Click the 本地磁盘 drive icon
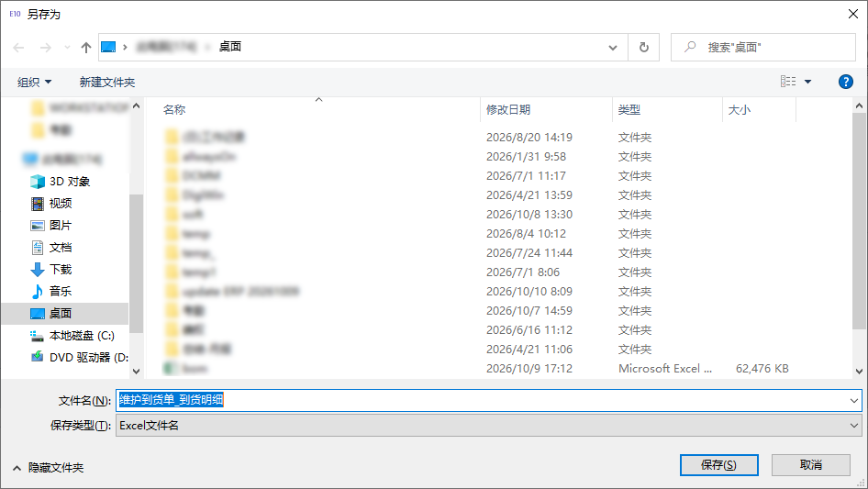 37,336
